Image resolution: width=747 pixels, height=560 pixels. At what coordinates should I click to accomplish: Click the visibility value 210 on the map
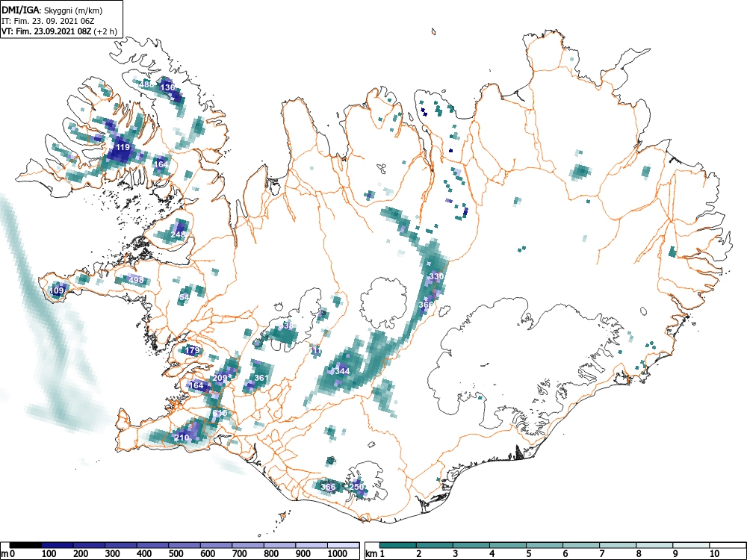[x=182, y=438]
